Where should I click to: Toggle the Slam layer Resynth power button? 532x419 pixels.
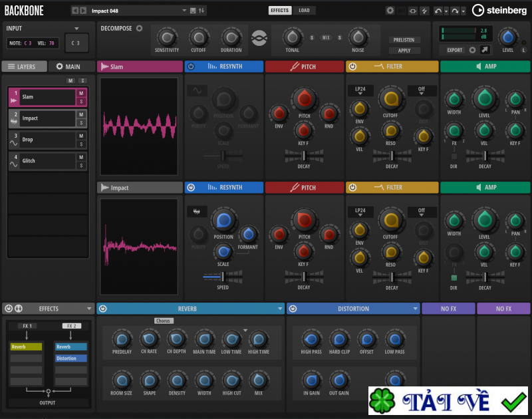[x=191, y=67]
